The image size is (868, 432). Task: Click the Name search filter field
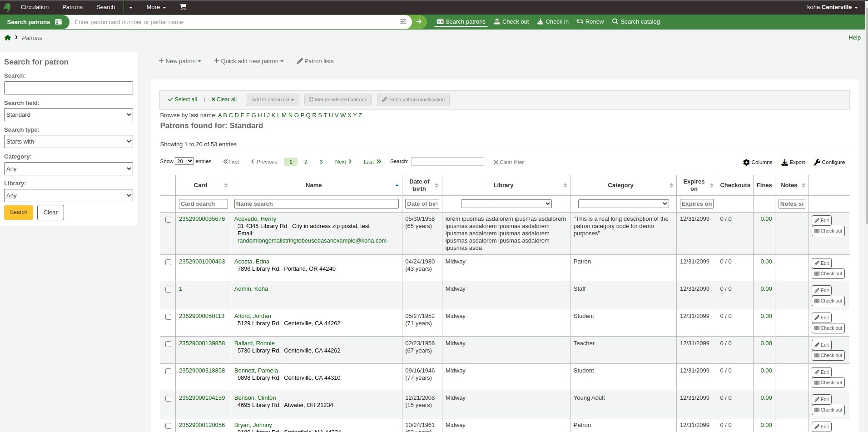[316, 204]
